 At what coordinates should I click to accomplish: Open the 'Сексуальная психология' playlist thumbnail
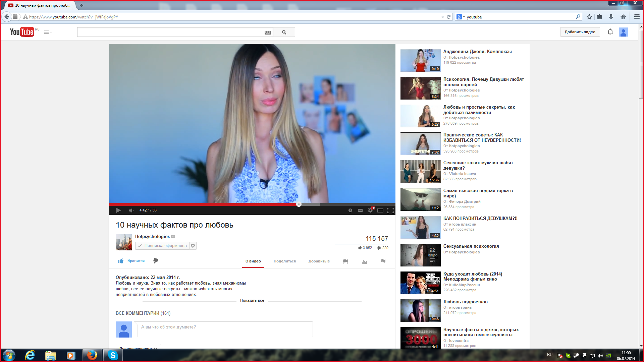point(421,255)
